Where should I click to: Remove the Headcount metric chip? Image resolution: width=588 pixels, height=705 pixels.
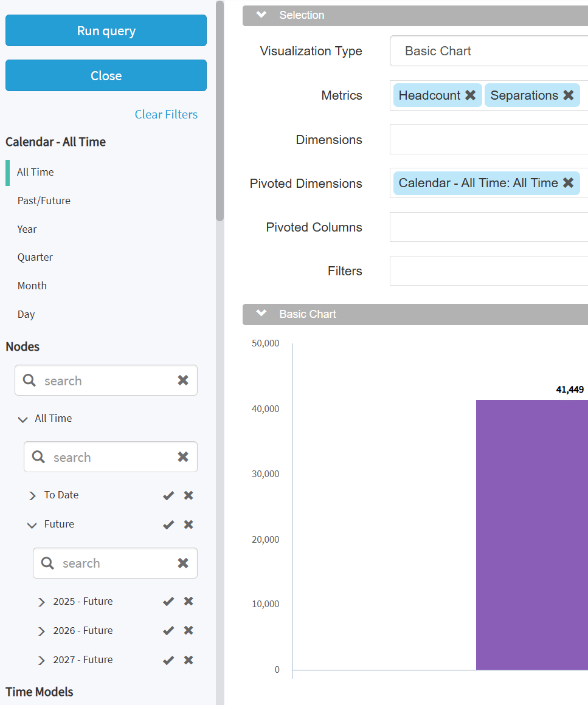pyautogui.click(x=470, y=95)
